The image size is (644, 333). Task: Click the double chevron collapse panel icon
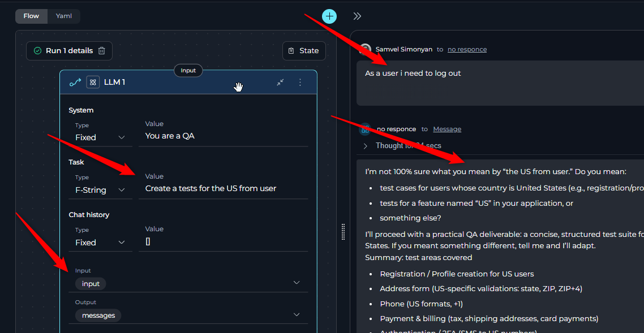(357, 16)
